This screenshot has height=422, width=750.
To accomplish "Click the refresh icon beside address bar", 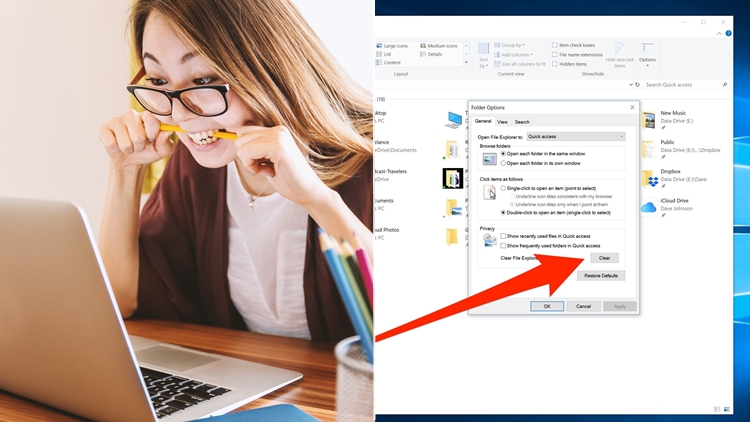I will 637,85.
